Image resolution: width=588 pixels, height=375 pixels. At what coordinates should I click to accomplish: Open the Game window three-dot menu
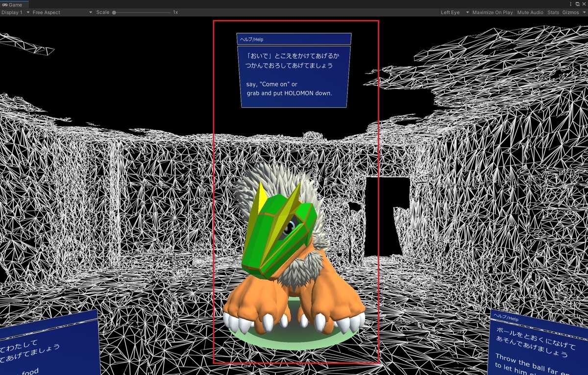570,4
